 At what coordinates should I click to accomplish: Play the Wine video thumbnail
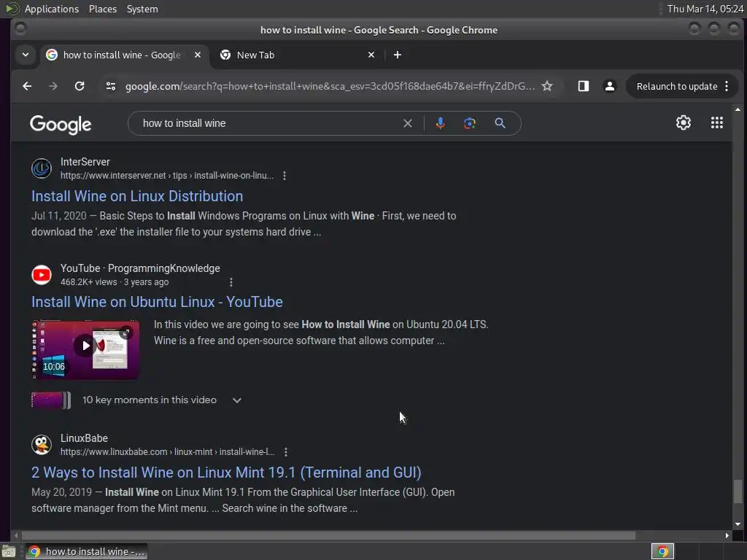85,349
